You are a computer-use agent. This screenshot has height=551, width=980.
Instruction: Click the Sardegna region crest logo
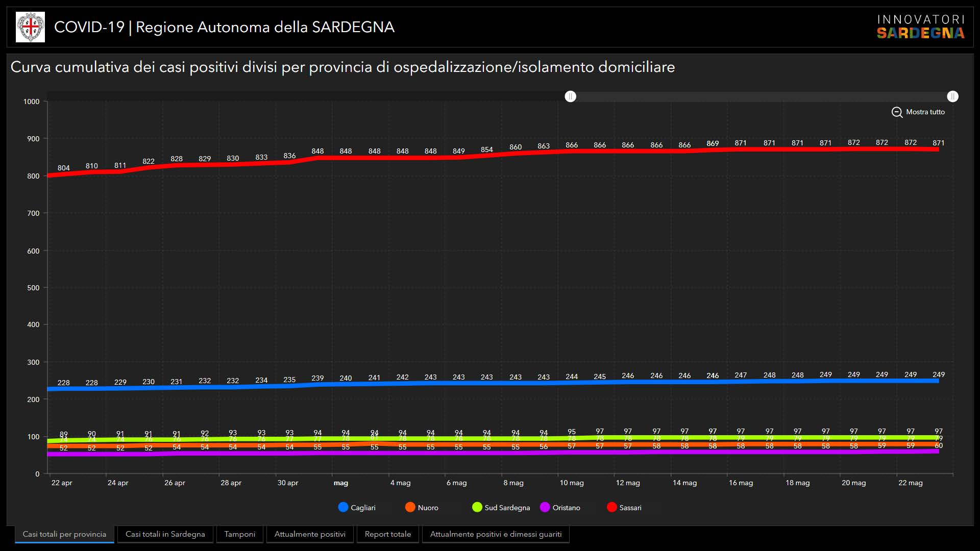pyautogui.click(x=30, y=27)
